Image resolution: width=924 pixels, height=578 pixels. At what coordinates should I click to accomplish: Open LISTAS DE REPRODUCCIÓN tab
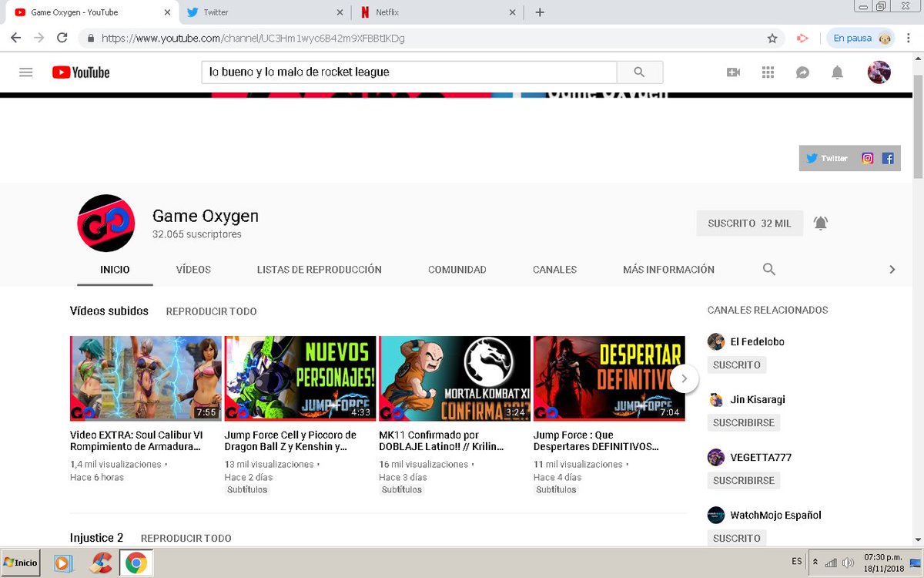[x=320, y=270]
